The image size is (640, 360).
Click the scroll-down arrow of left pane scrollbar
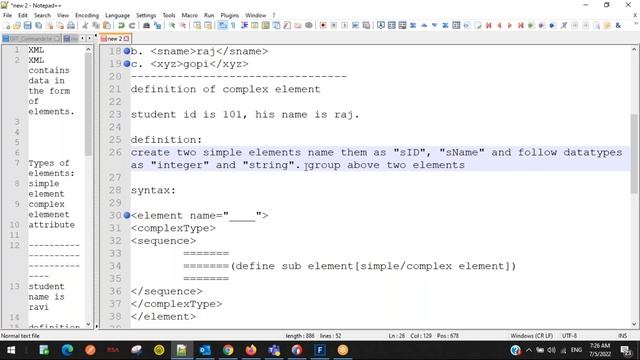coord(89,324)
